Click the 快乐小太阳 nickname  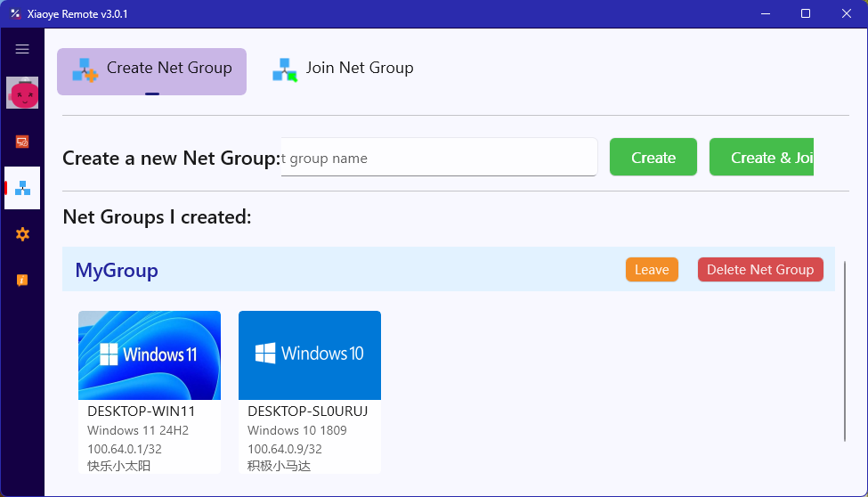click(x=119, y=466)
